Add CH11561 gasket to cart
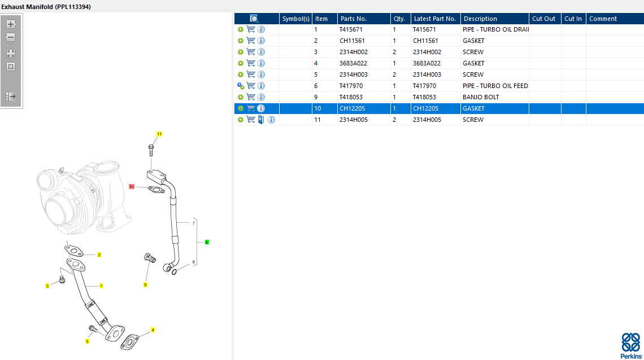This screenshot has height=360, width=644. pyautogui.click(x=250, y=41)
